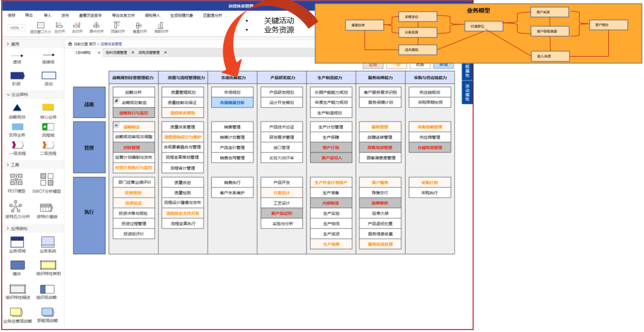Open the 活动属性 side panel tab
Image resolution: width=644 pixels, height=332 pixels.
(x=467, y=92)
